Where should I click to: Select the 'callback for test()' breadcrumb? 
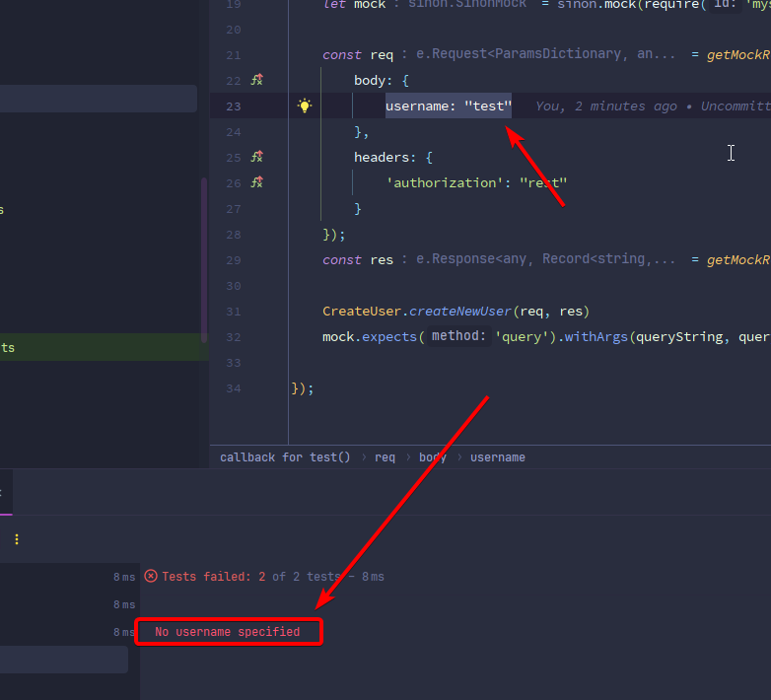coord(285,457)
